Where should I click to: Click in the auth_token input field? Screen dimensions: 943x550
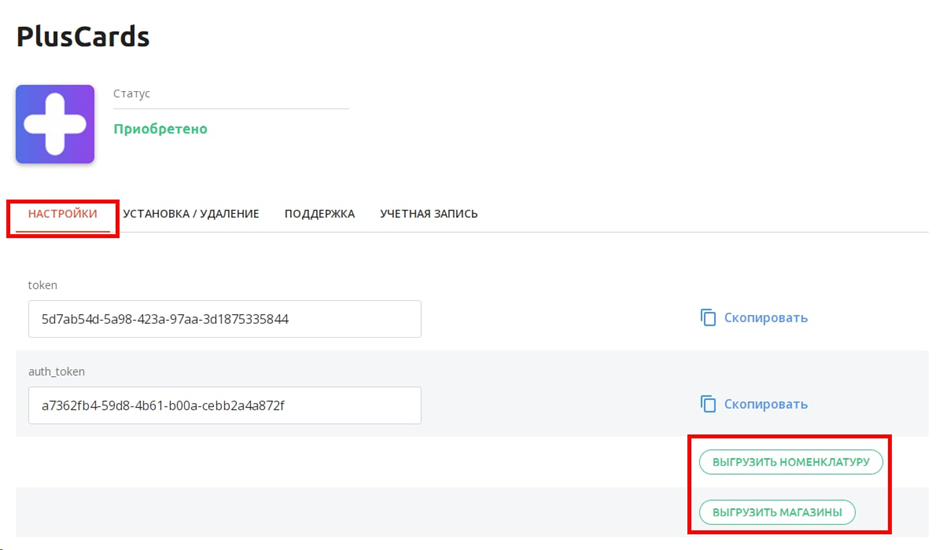pyautogui.click(x=224, y=405)
